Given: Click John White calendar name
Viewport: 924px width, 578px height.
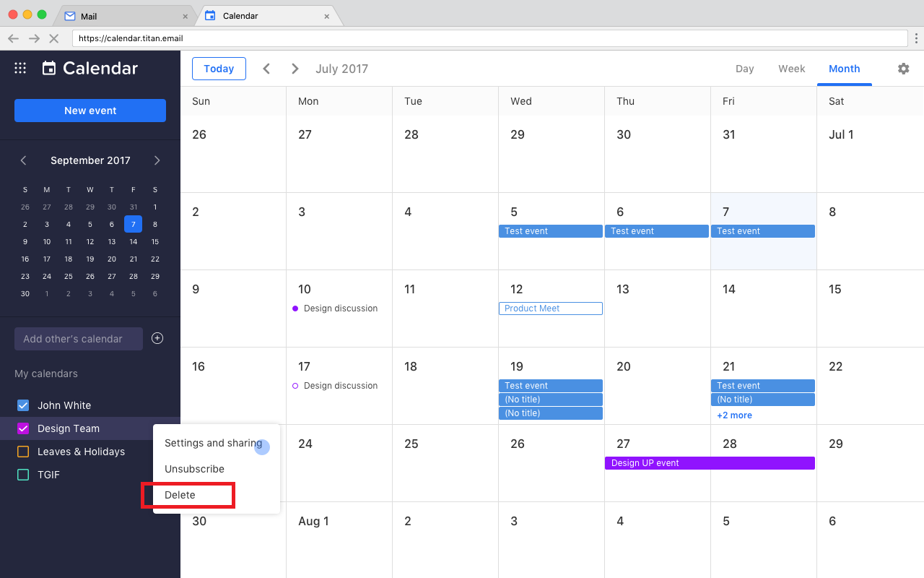Looking at the screenshot, I should pos(64,405).
